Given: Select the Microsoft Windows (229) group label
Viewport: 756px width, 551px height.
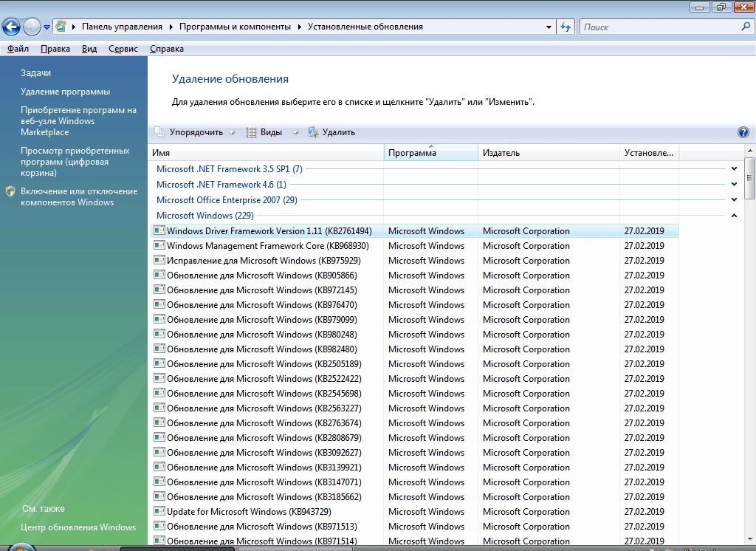Looking at the screenshot, I should pyautogui.click(x=205, y=216).
